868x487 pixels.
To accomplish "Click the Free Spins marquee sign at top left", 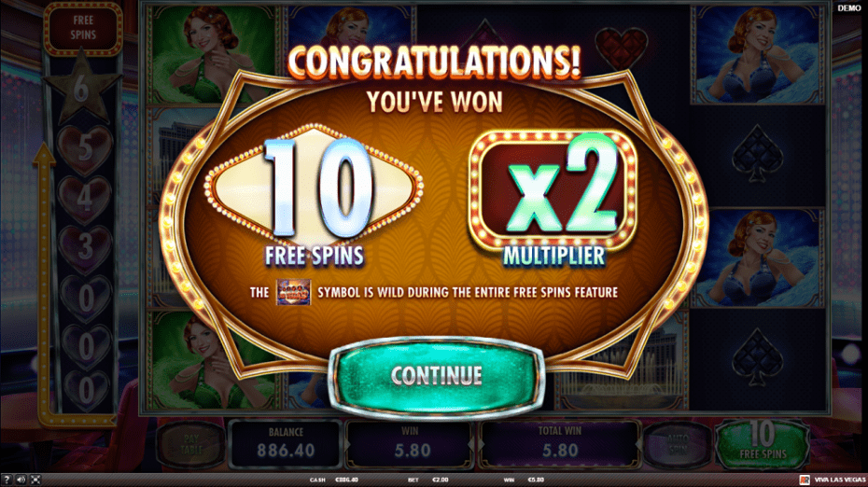I will [83, 28].
